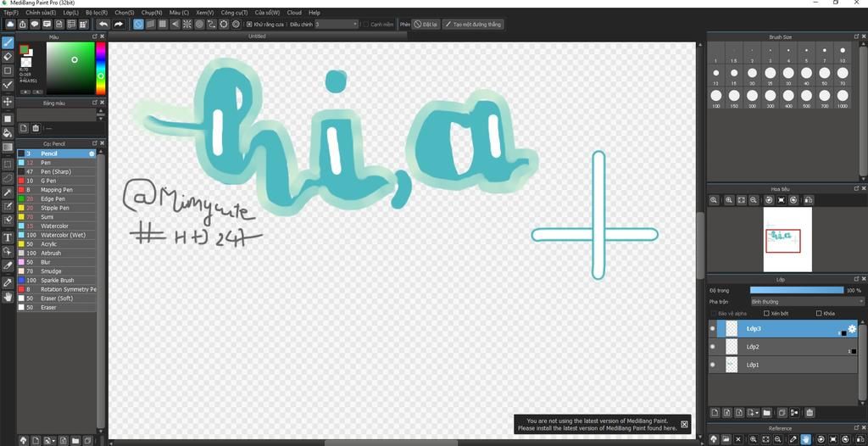Viewport: 868px width, 446px height.
Task: Select the Magic Wand tool
Action: (8, 192)
